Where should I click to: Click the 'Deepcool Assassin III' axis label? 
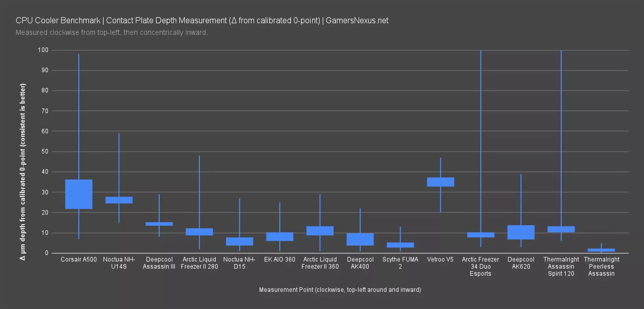click(x=159, y=263)
